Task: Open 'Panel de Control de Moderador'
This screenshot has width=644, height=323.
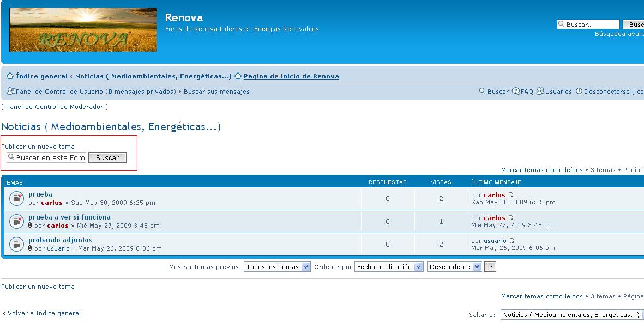Action: (x=55, y=107)
